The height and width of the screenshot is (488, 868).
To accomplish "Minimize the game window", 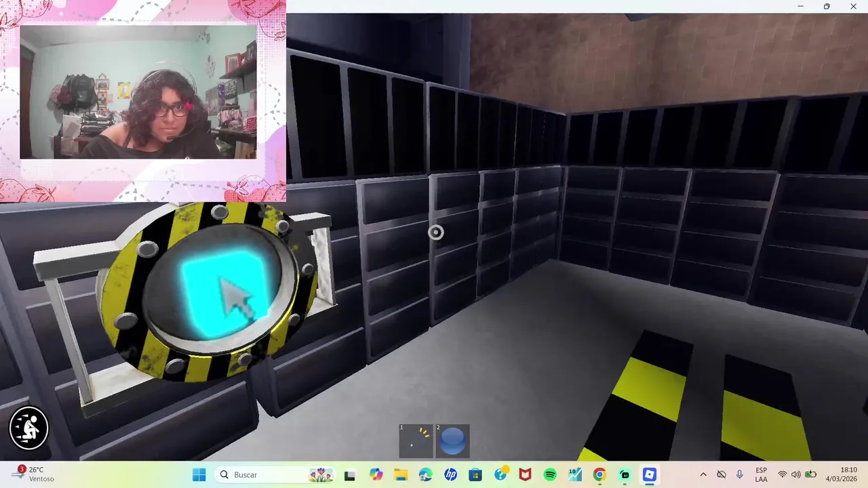I will tap(801, 6).
